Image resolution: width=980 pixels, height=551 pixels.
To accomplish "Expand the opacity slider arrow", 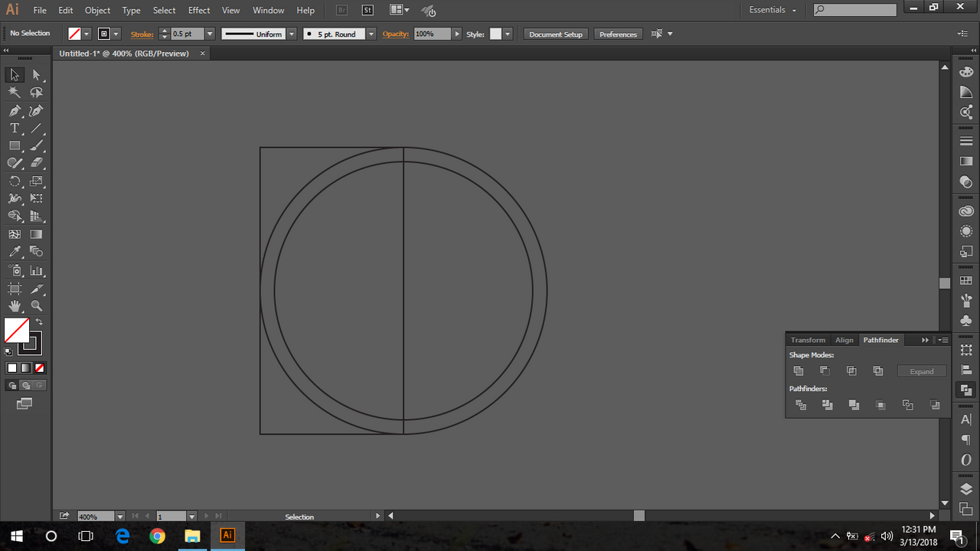I will tap(457, 34).
